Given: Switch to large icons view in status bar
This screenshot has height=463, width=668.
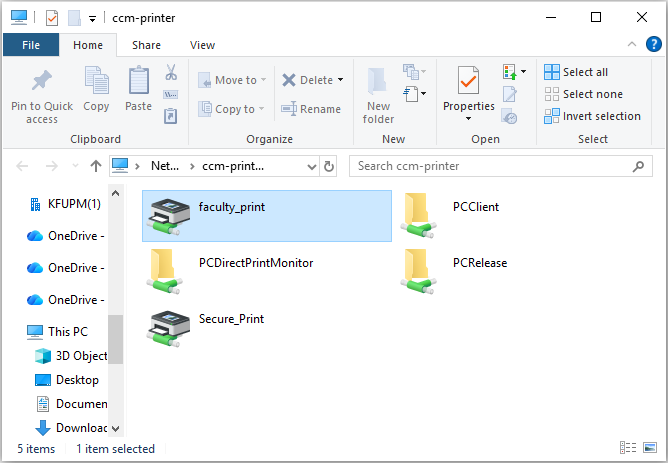Looking at the screenshot, I should point(650,449).
